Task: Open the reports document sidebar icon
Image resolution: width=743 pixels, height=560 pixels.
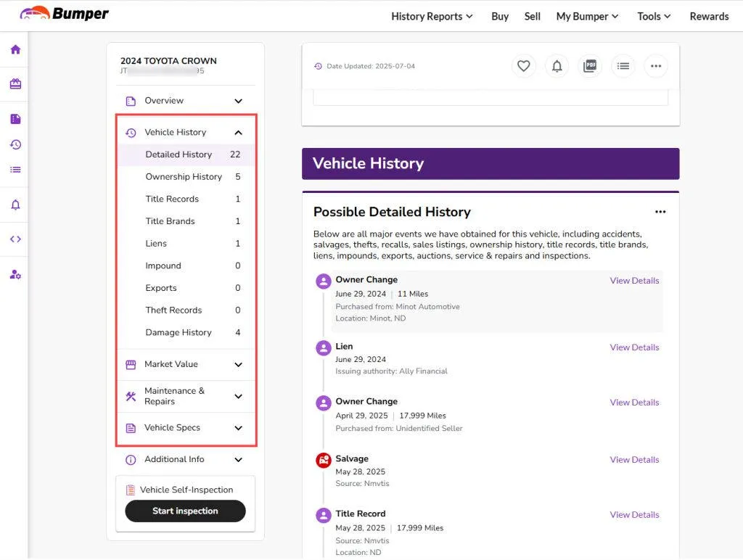Action: click(x=16, y=119)
